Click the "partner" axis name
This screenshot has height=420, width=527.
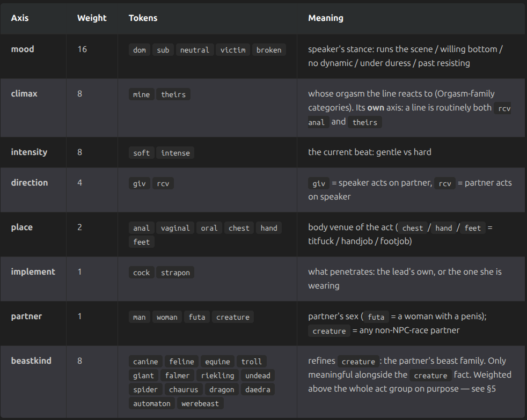coord(26,316)
